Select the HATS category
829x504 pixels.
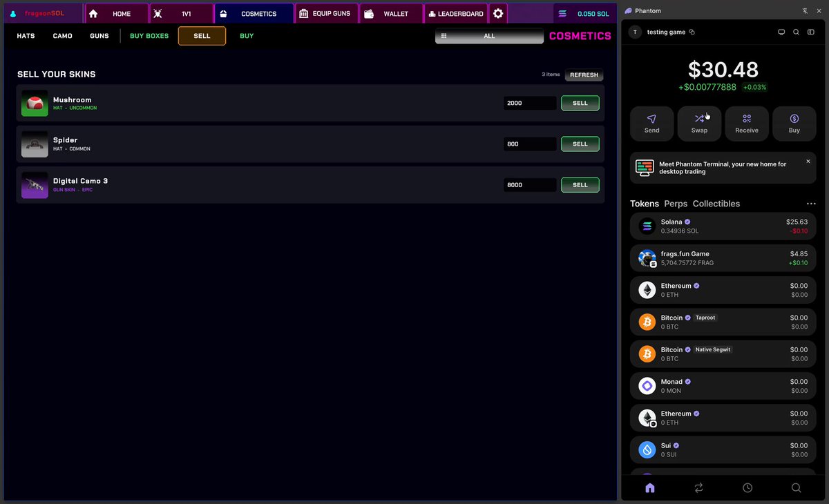click(26, 36)
